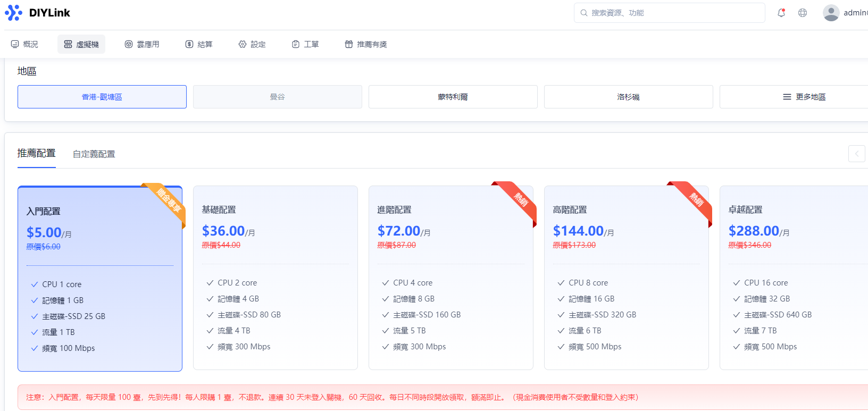Click the 推薦有獎 gift icon
The height and width of the screenshot is (411, 868).
point(349,44)
